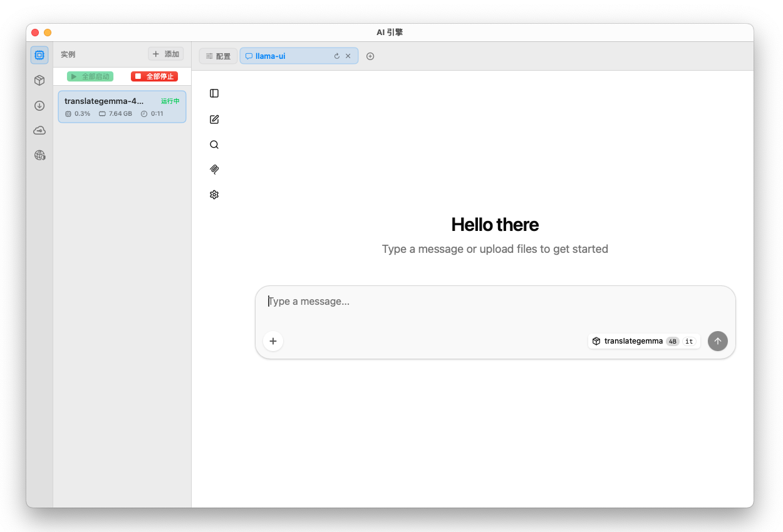This screenshot has height=532, width=783.
Task: Open the layered tools icon above settings
Action: tap(214, 170)
